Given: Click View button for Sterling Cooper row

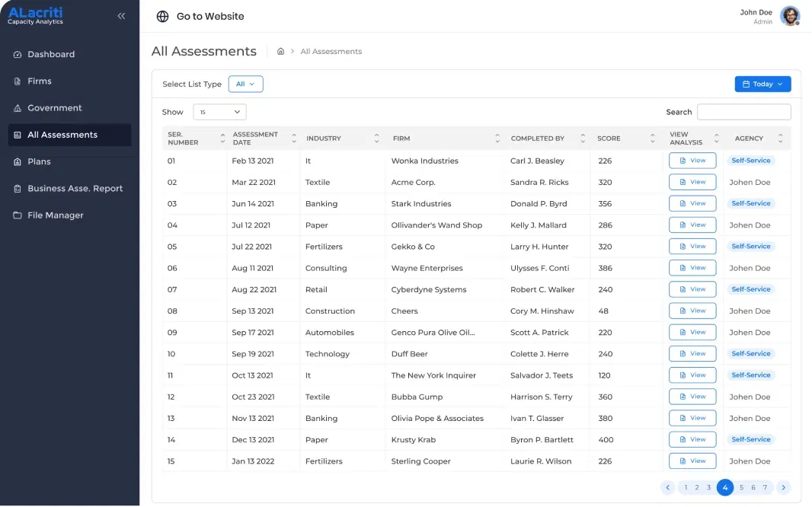Looking at the screenshot, I should tap(692, 461).
